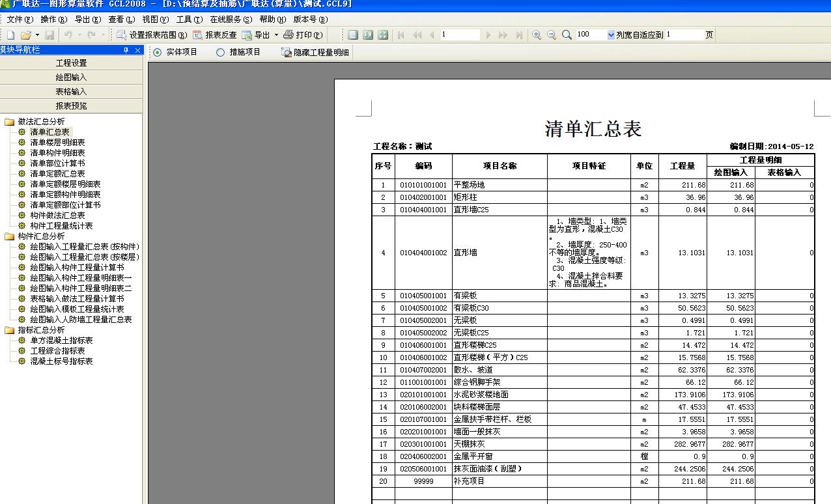This screenshot has width=831, height=504.
Task: Click the 导出 export toolbar button
Action: click(x=256, y=35)
